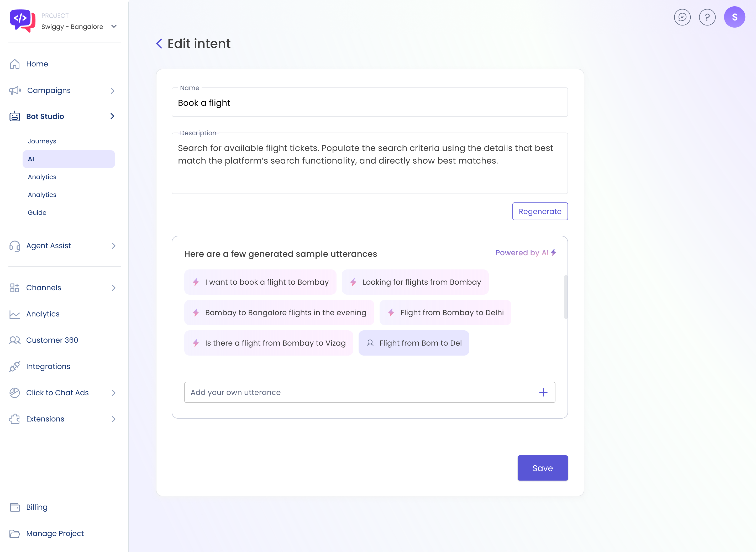Viewport: 756px width, 552px height.
Task: Expand the Agent Assist section chevron
Action: coord(113,246)
